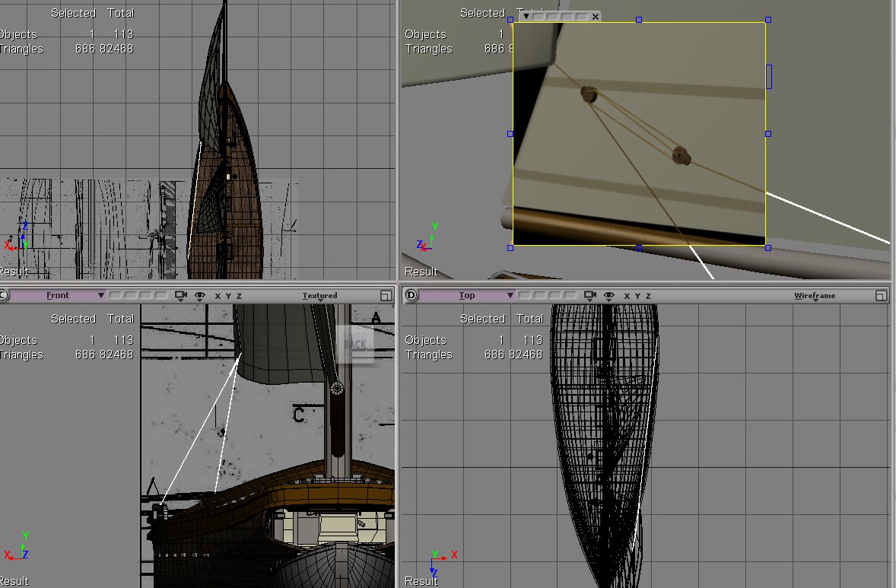Open render region options triangle menu
This screenshot has height=588, width=896.
pos(526,16)
